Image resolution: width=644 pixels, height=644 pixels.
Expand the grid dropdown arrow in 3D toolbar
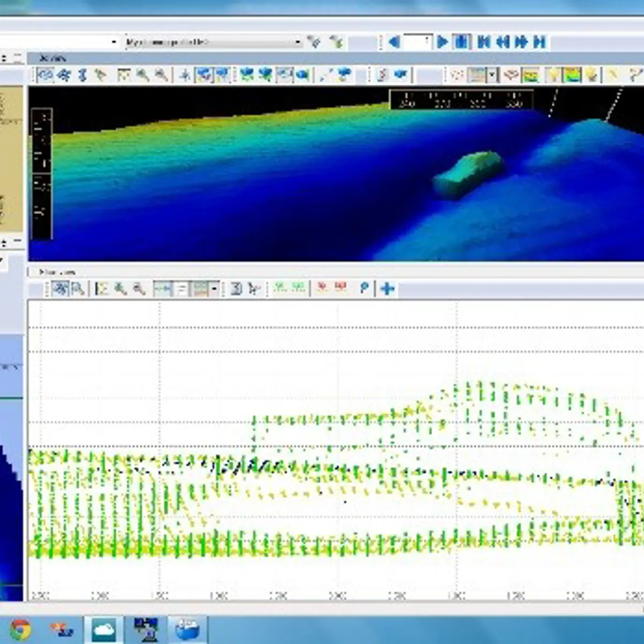pos(492,76)
